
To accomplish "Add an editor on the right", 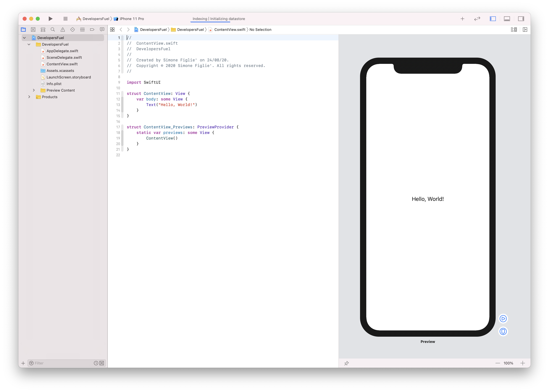I will (525, 29).
